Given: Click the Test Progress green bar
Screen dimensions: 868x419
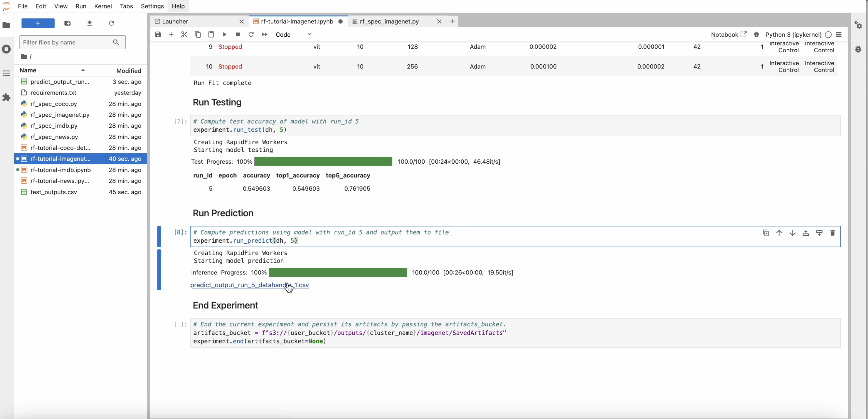Looking at the screenshot, I should point(323,162).
